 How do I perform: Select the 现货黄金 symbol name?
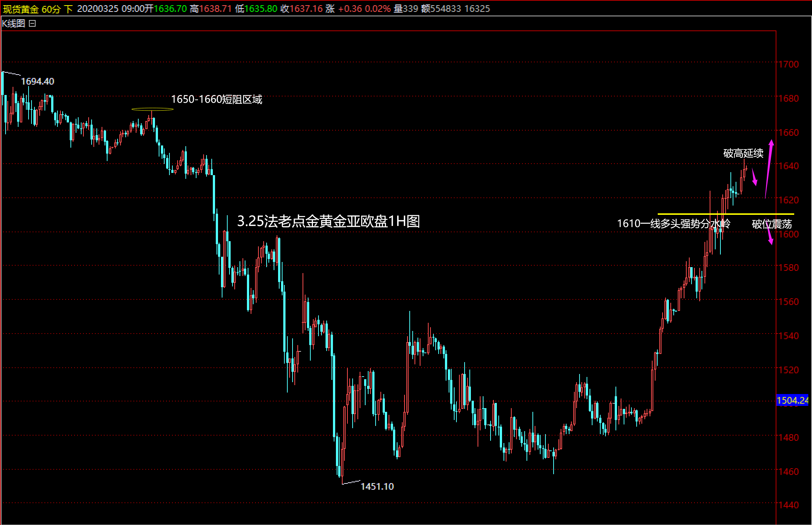pyautogui.click(x=21, y=9)
